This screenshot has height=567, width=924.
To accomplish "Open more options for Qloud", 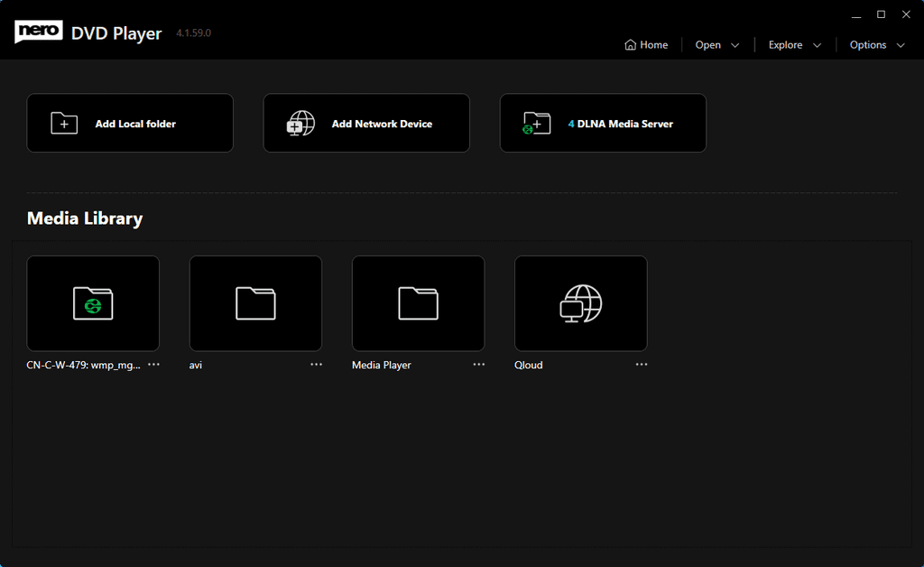I will pyautogui.click(x=641, y=364).
